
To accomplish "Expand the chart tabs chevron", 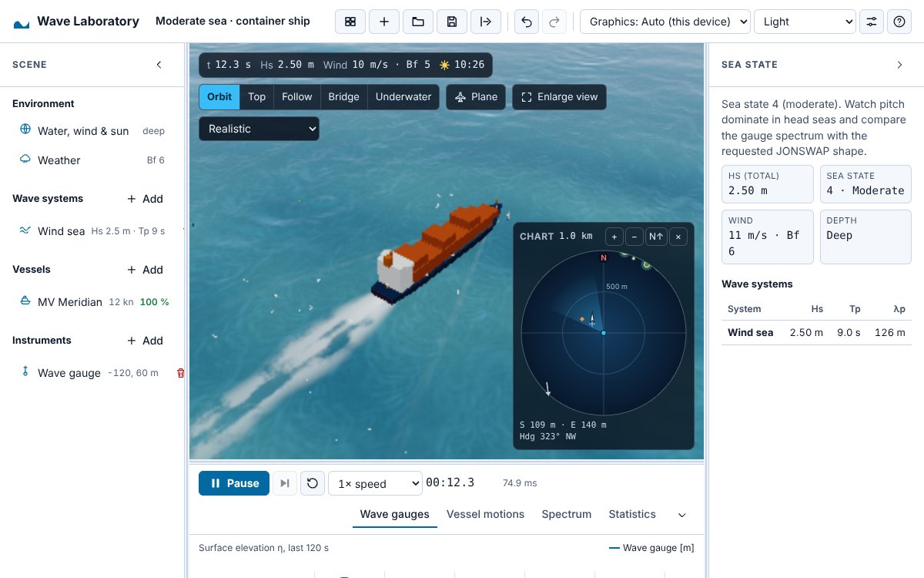I will coord(681,515).
